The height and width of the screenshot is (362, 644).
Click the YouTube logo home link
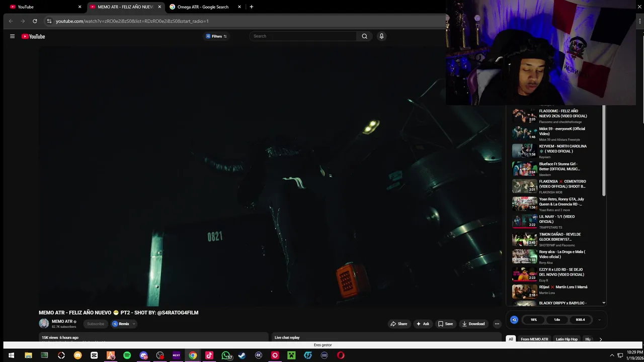[33, 36]
